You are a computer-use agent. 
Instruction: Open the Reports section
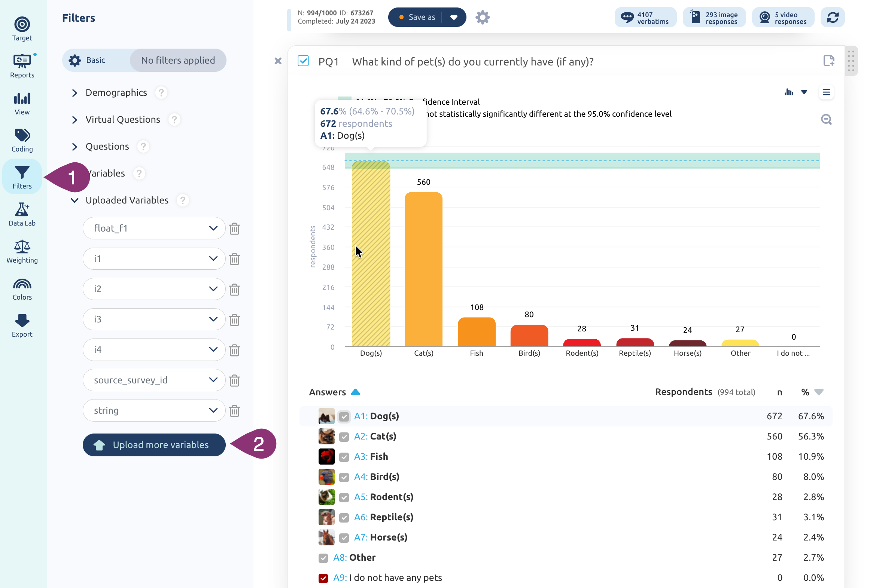pos(22,66)
